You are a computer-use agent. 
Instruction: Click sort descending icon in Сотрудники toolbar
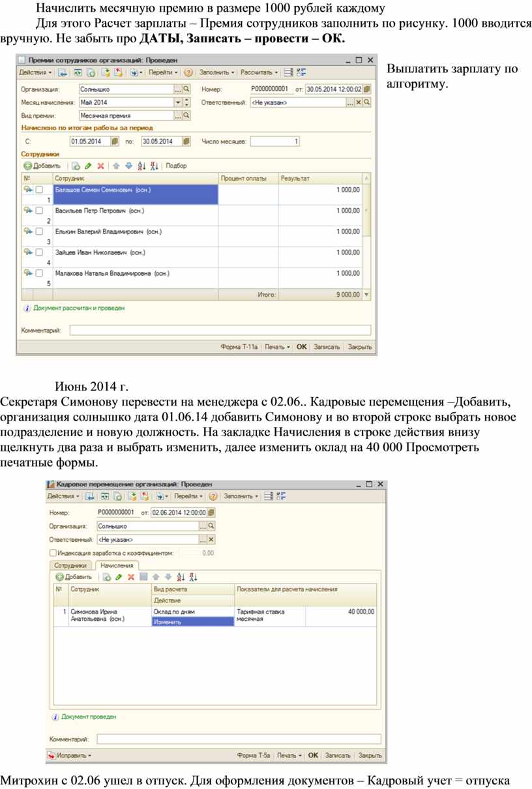click(x=154, y=166)
